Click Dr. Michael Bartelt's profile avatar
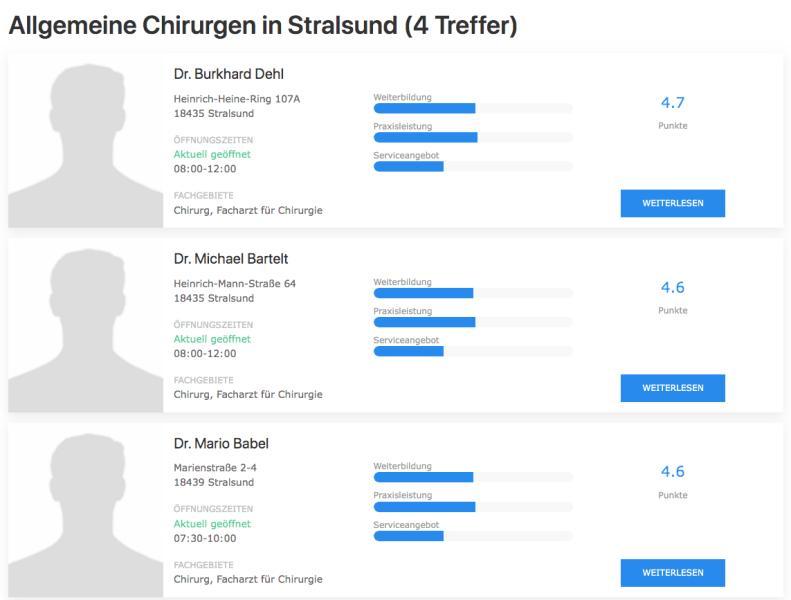791x600 pixels. (86, 325)
